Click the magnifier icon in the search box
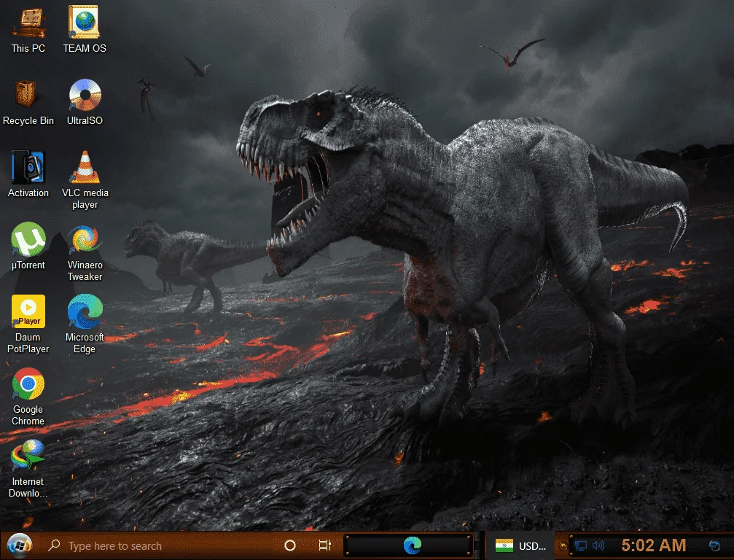This screenshot has height=560, width=734. click(x=54, y=545)
